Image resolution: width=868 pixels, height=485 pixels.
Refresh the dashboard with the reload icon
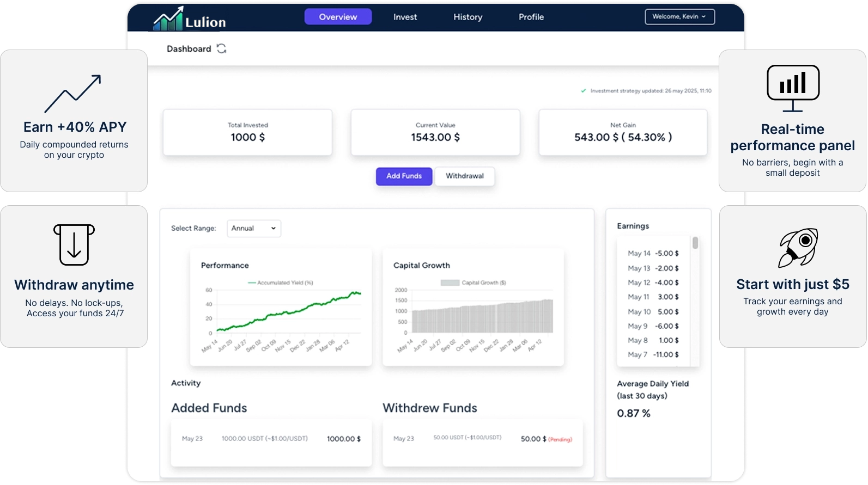[x=221, y=49]
